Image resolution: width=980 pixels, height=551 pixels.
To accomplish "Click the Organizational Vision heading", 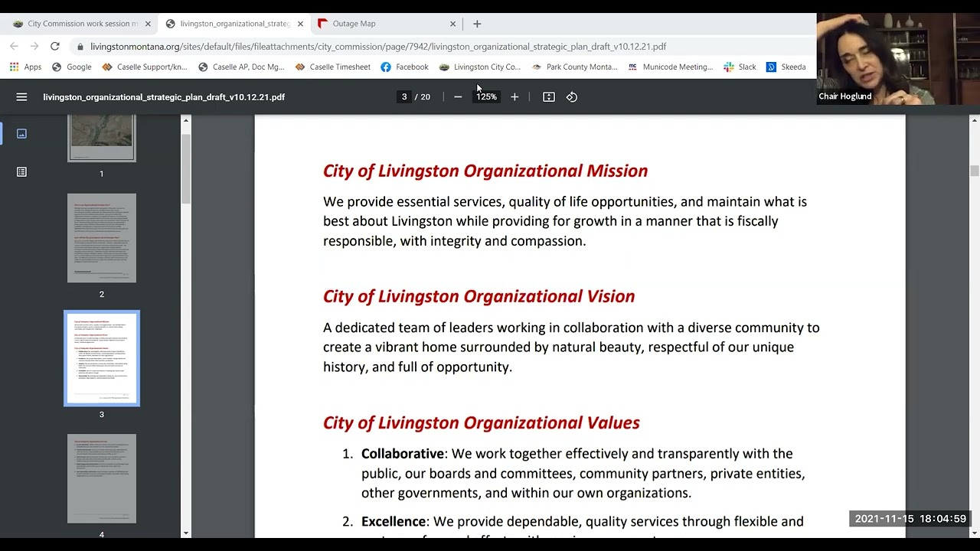I will pyautogui.click(x=479, y=296).
